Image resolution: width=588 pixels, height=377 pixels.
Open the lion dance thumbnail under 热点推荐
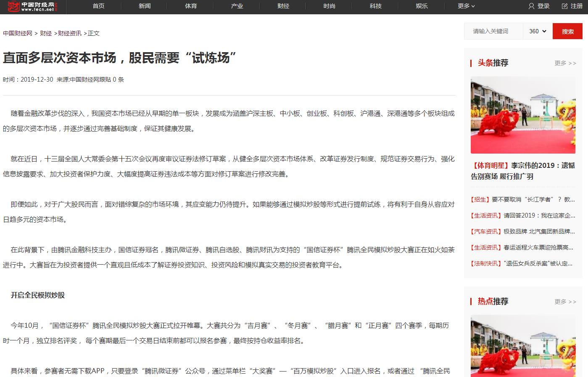[523, 346]
